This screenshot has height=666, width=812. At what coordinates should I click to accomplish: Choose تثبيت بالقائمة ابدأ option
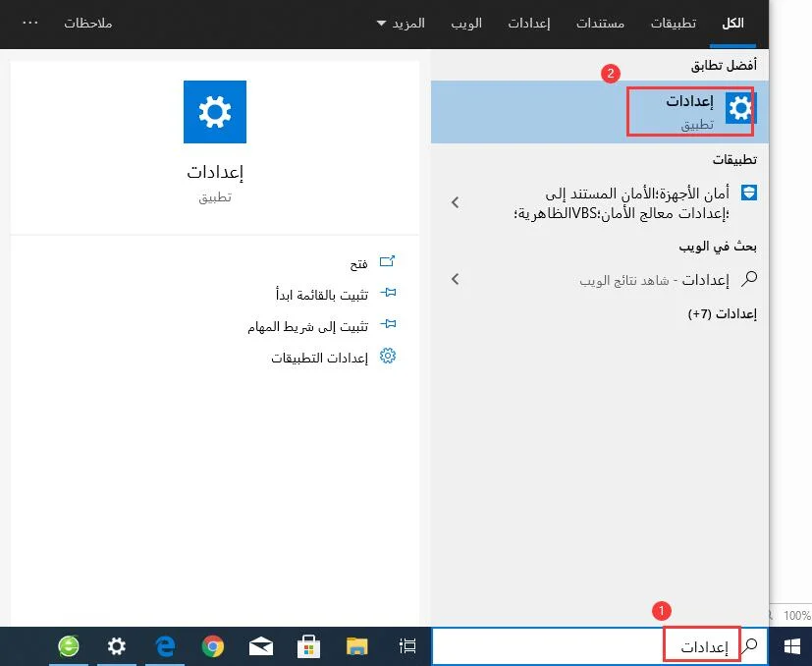322,295
